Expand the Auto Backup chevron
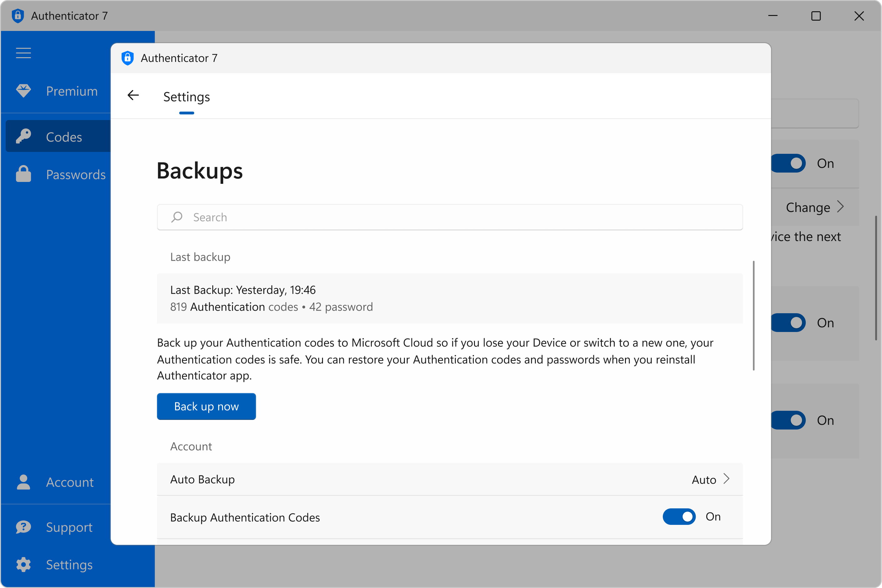The height and width of the screenshot is (588, 882). pos(727,479)
